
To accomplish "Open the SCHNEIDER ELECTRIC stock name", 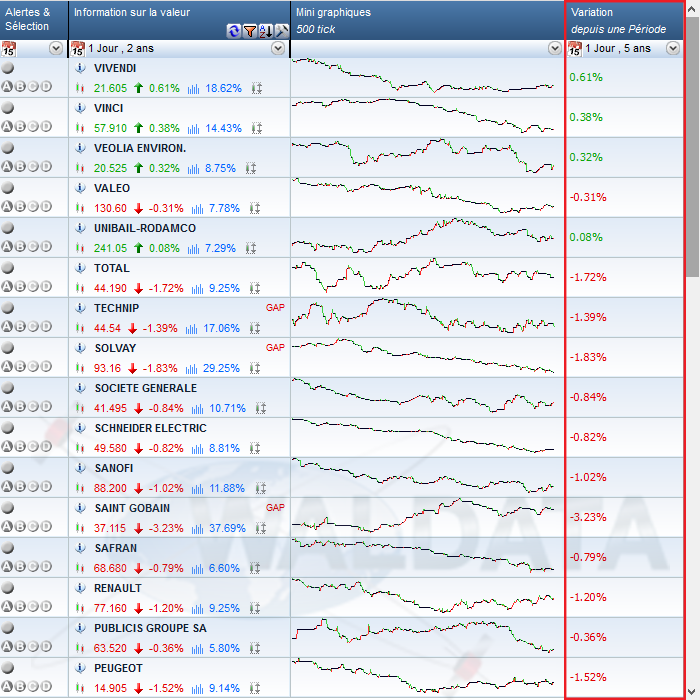I will [x=150, y=428].
